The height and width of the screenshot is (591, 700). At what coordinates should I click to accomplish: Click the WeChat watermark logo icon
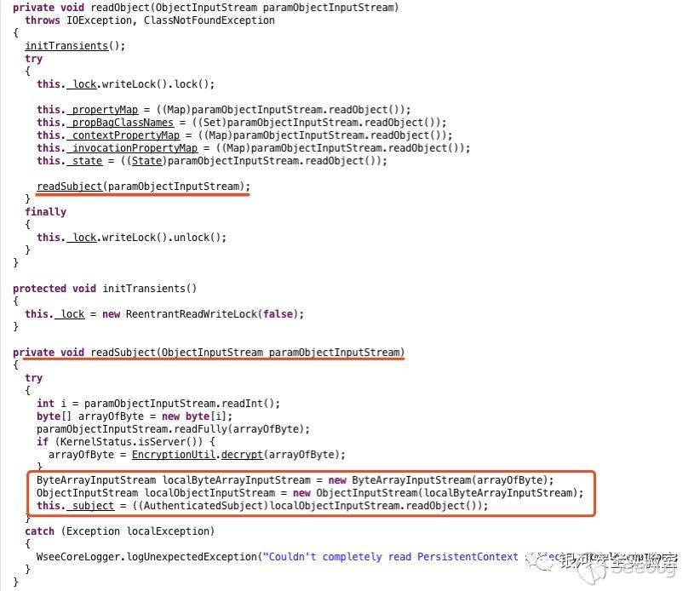pyautogui.click(x=539, y=559)
